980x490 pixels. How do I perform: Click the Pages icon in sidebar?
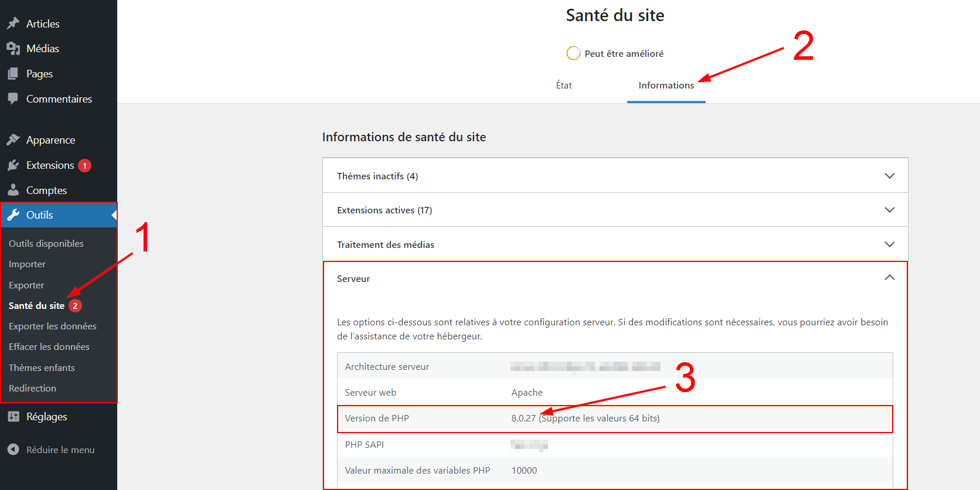pyautogui.click(x=13, y=74)
